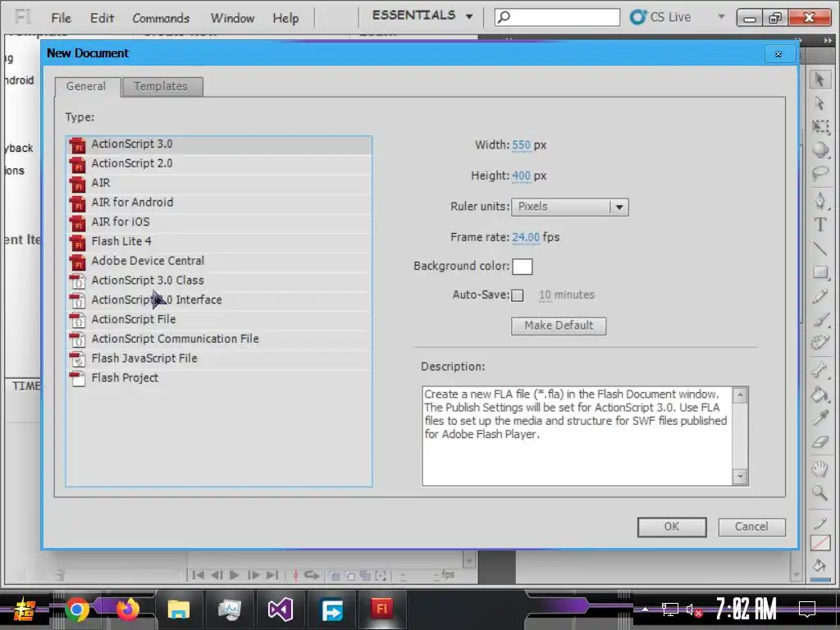The height and width of the screenshot is (630, 840).
Task: Open File Explorer from the taskbar
Action: click(x=178, y=609)
